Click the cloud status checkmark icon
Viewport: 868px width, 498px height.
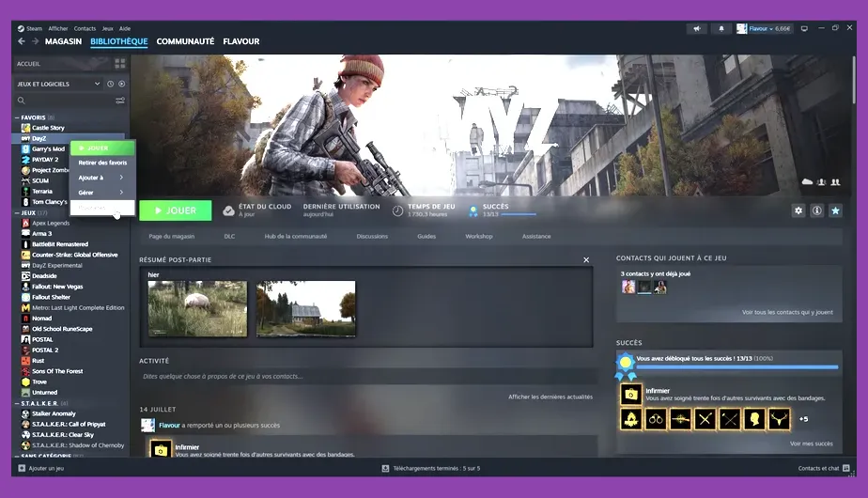pos(228,211)
